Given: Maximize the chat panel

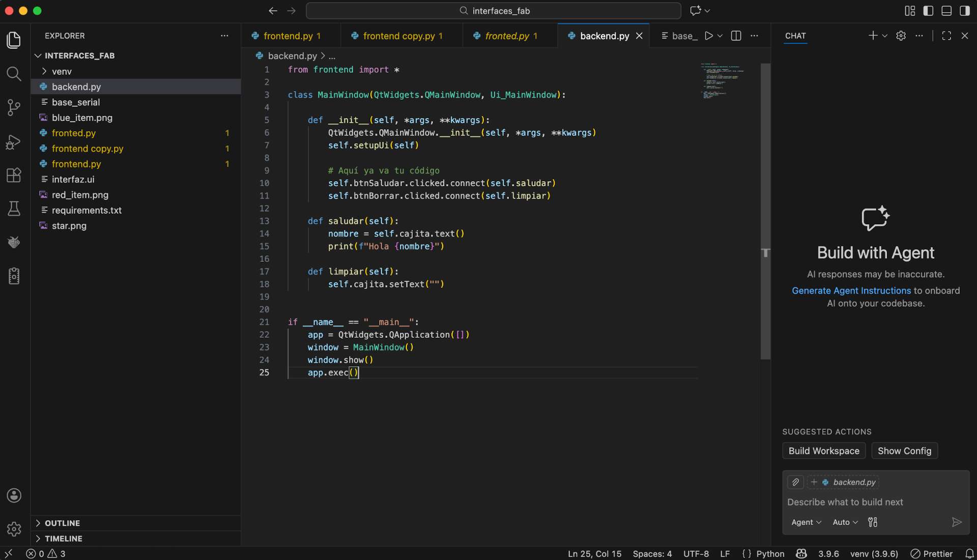Looking at the screenshot, I should click(946, 36).
